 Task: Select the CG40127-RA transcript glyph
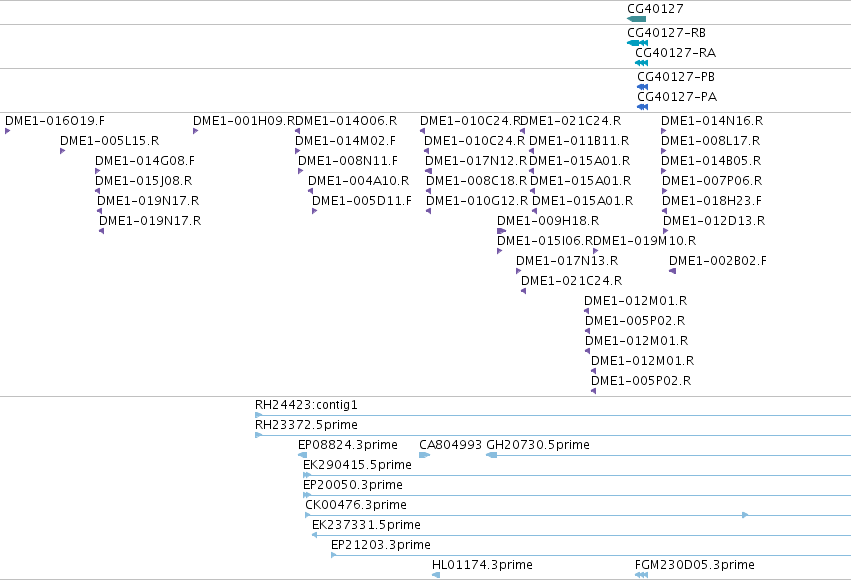[x=641, y=63]
